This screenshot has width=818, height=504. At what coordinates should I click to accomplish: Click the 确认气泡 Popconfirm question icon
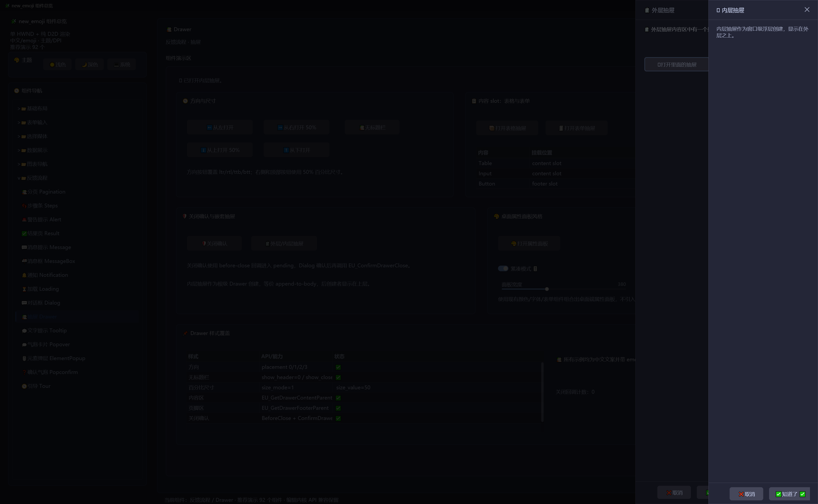(x=24, y=372)
